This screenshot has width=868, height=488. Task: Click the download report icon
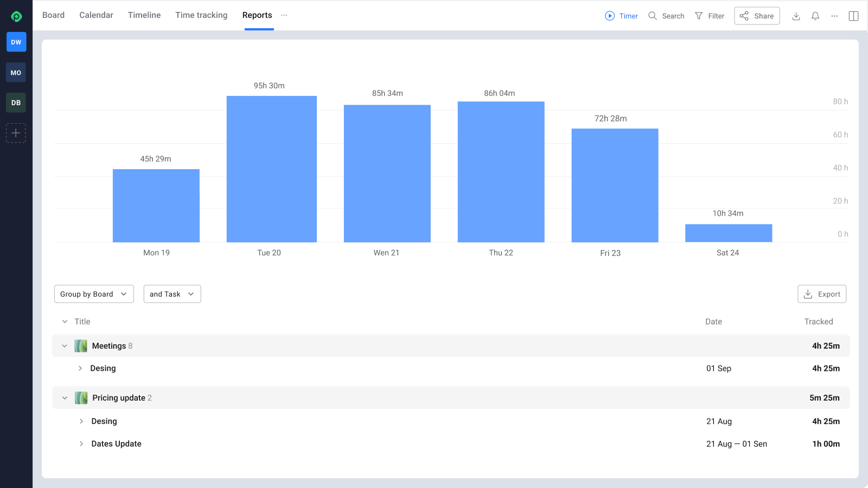click(796, 16)
